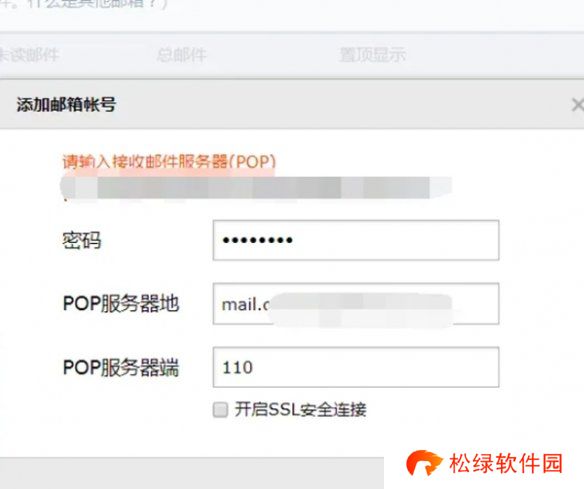Click the gray footer bar of dialog

[x=192, y=473]
